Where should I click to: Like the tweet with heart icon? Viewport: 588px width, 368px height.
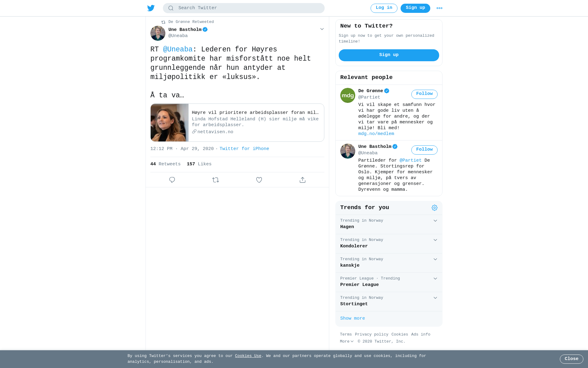point(259,180)
